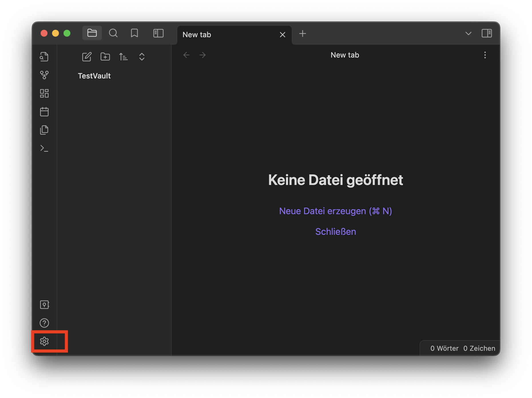Viewport: 532px width, 398px height.
Task: Open the command palette
Action: pos(44,148)
